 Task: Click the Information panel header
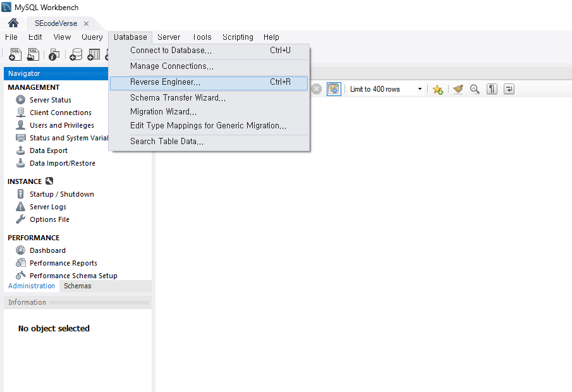click(x=78, y=302)
